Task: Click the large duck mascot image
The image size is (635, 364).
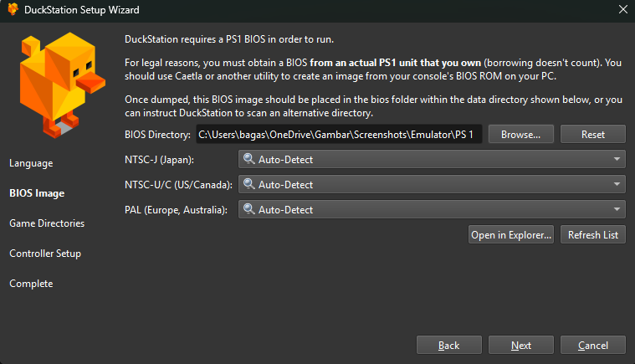Action: pos(63,85)
